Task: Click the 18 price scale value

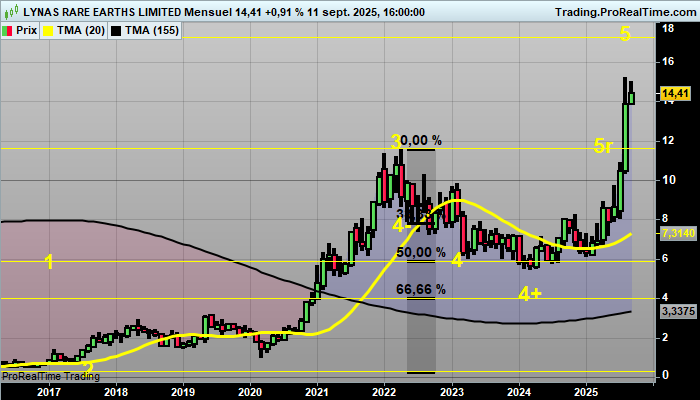Action: (x=668, y=29)
